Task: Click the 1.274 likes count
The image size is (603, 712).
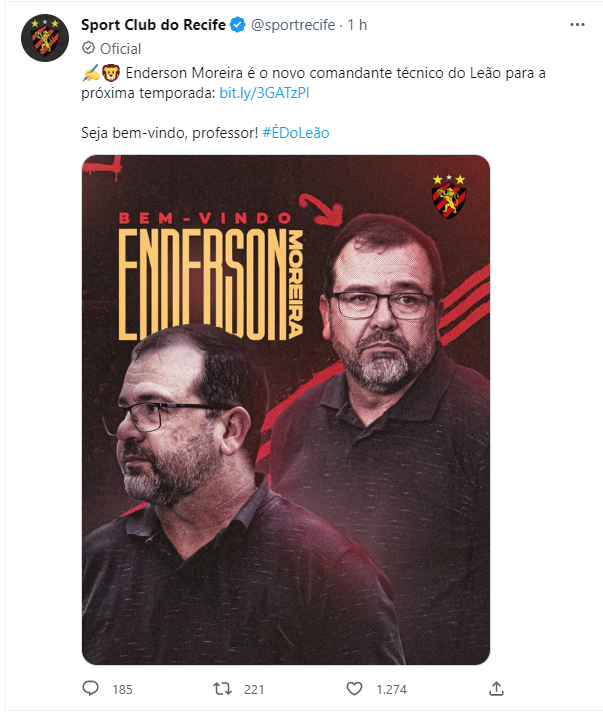Action: [x=391, y=689]
